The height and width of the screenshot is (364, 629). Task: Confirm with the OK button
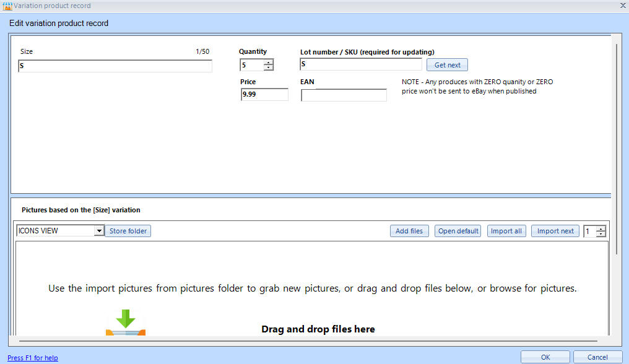pyautogui.click(x=545, y=357)
